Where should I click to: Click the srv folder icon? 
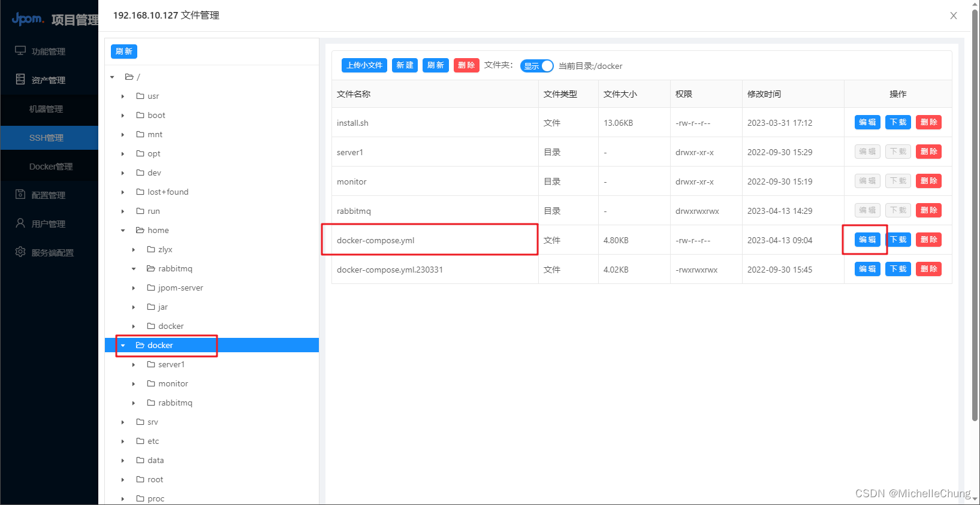pyautogui.click(x=140, y=422)
